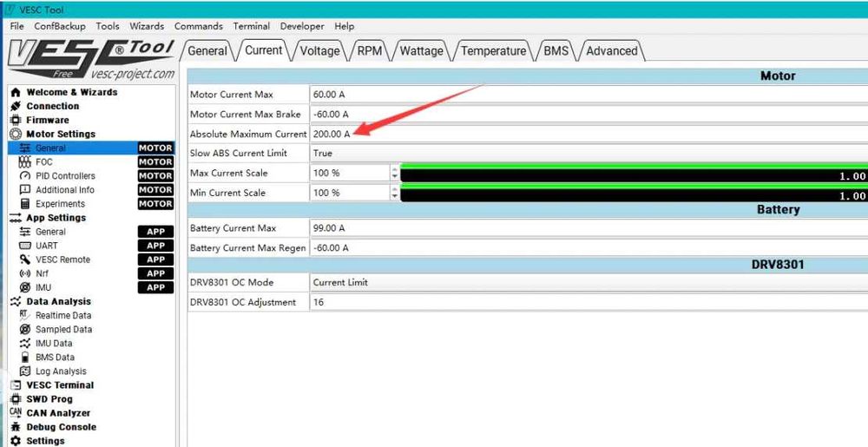Click the FOC coil icon
The image size is (868, 447).
pyautogui.click(x=25, y=162)
